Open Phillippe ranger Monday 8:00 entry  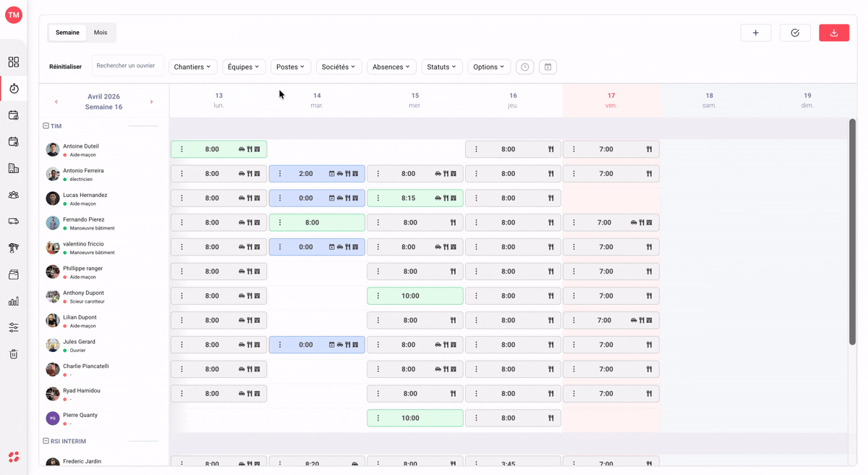219,272
